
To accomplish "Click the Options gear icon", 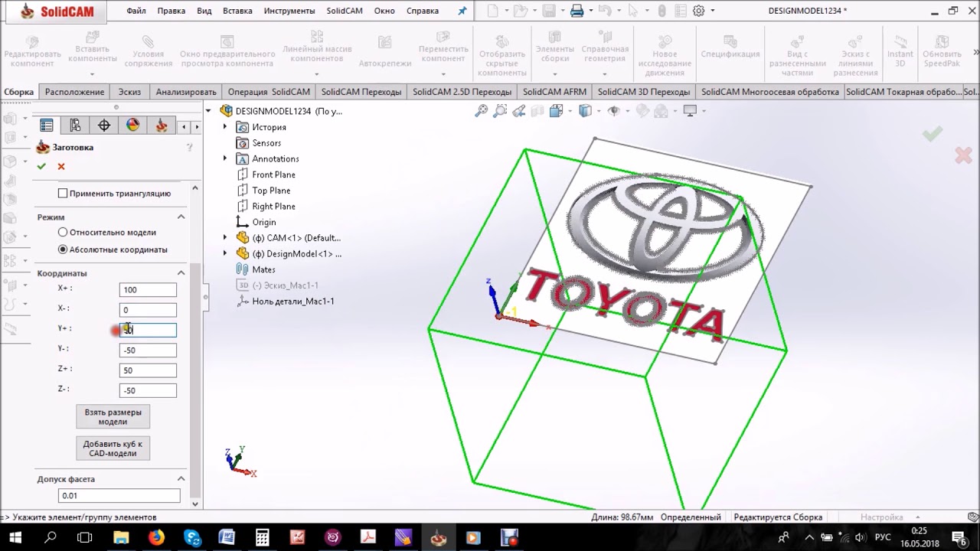I will point(698,11).
